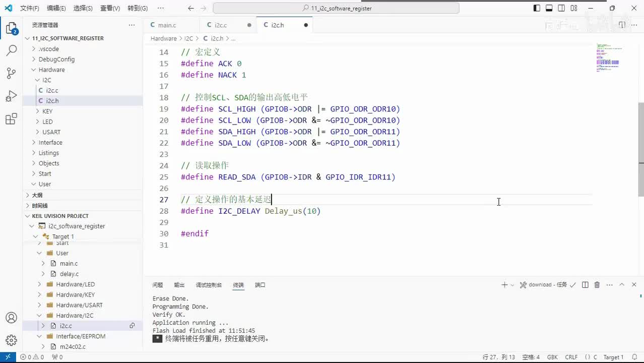The width and height of the screenshot is (644, 363).
Task: Change indentation via 空格: 4
Action: 531,357
